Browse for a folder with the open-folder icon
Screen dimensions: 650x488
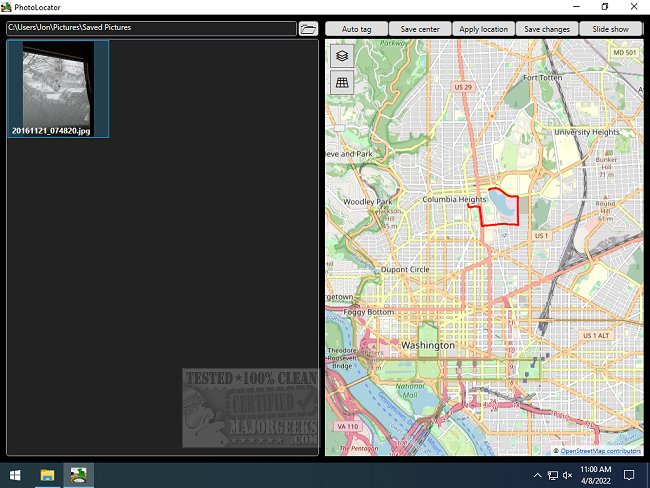tap(308, 29)
